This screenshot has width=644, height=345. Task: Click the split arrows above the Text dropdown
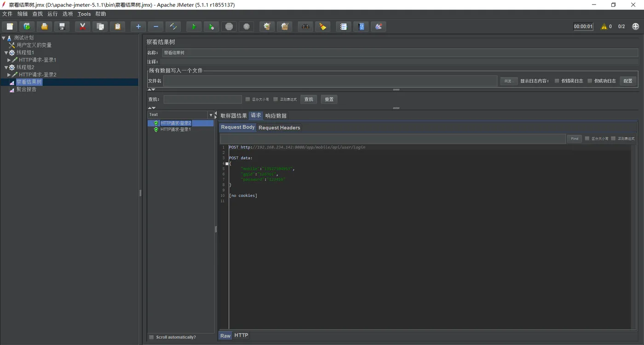151,108
